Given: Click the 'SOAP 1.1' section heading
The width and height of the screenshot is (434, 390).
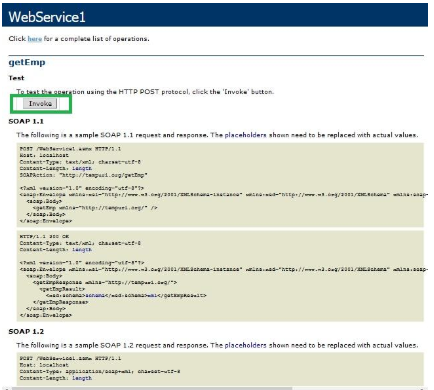Looking at the screenshot, I should click(26, 121).
